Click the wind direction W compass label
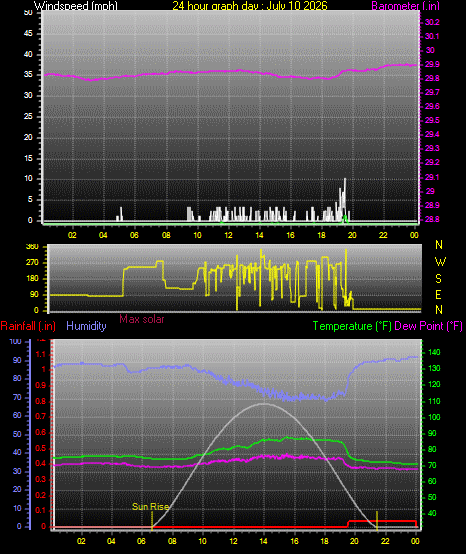This screenshot has height=554, width=466. coord(440,262)
